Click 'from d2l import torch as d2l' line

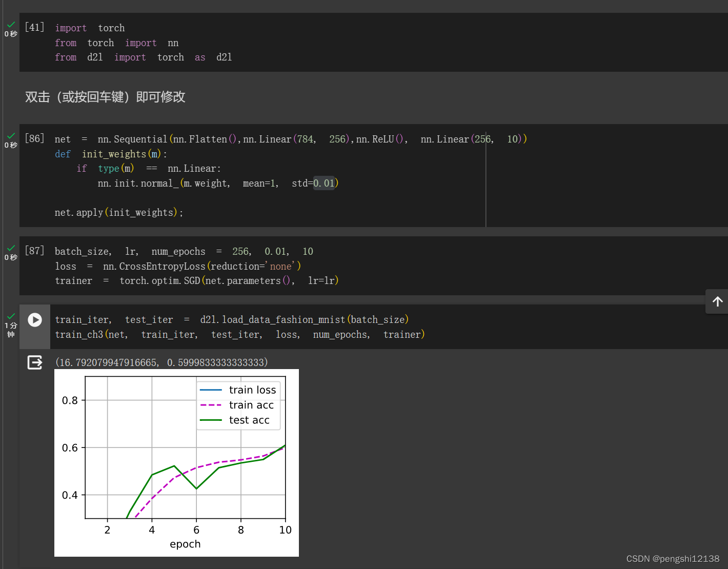pos(144,57)
